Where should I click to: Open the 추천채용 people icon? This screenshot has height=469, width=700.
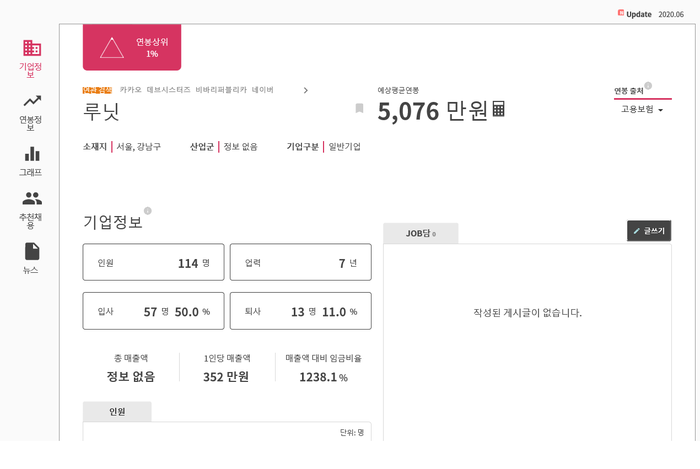pos(32,198)
